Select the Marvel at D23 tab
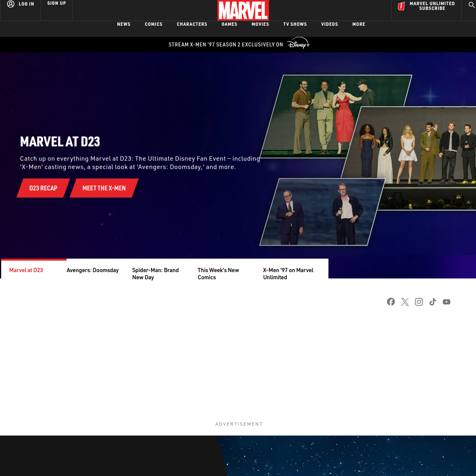 [26, 270]
